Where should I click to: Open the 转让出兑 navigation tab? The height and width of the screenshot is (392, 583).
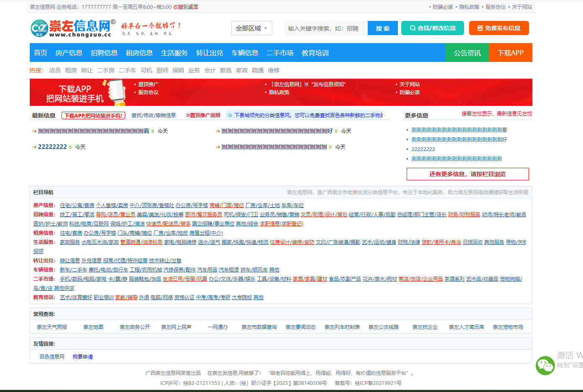point(209,53)
